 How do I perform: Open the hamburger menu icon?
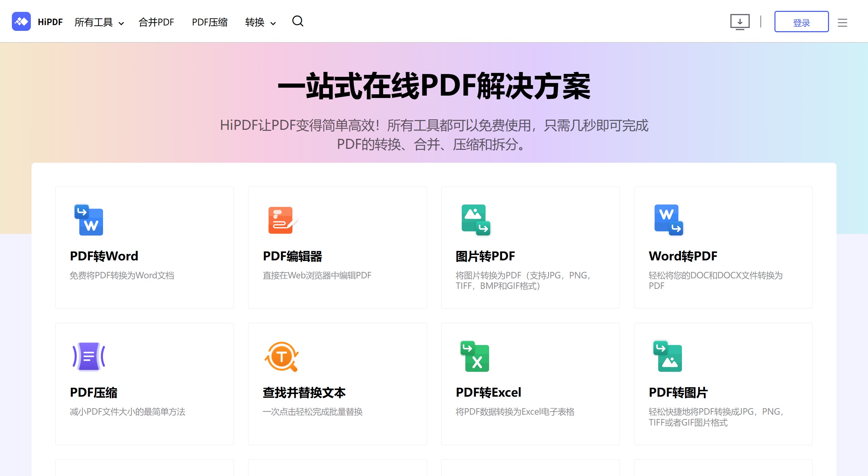(x=842, y=23)
